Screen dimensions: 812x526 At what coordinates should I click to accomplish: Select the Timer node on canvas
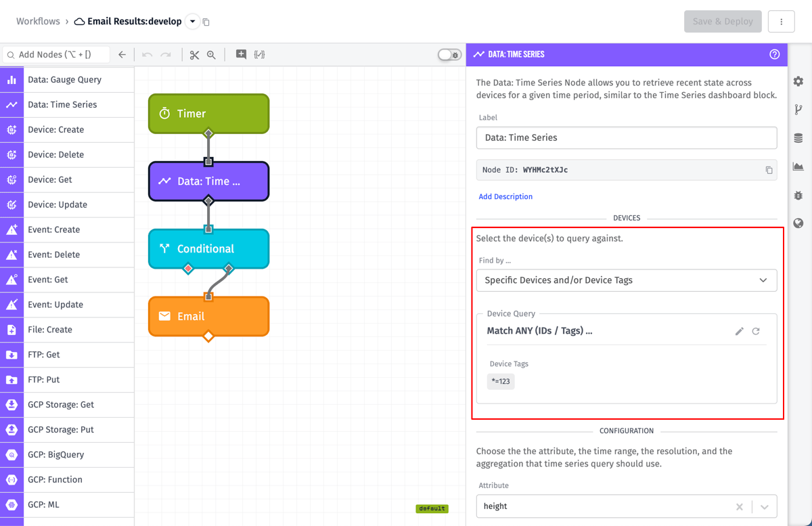208,114
